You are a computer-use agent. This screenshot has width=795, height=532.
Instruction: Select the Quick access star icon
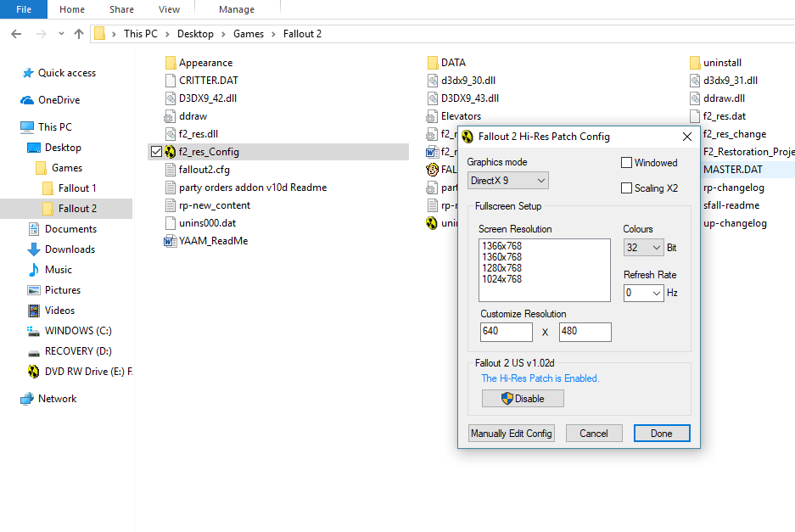(27, 73)
